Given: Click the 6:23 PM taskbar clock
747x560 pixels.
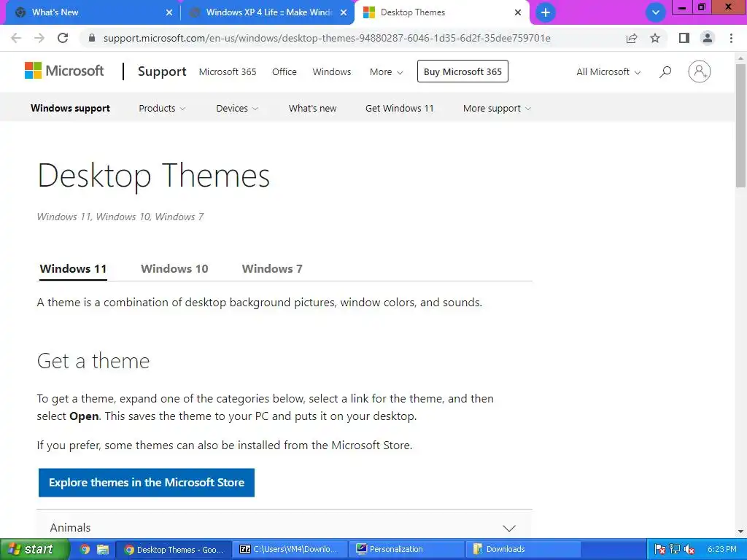Looking at the screenshot, I should click(x=721, y=550).
